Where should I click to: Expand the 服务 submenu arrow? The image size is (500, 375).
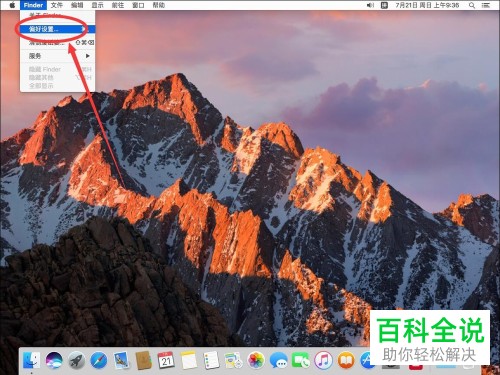(x=88, y=56)
